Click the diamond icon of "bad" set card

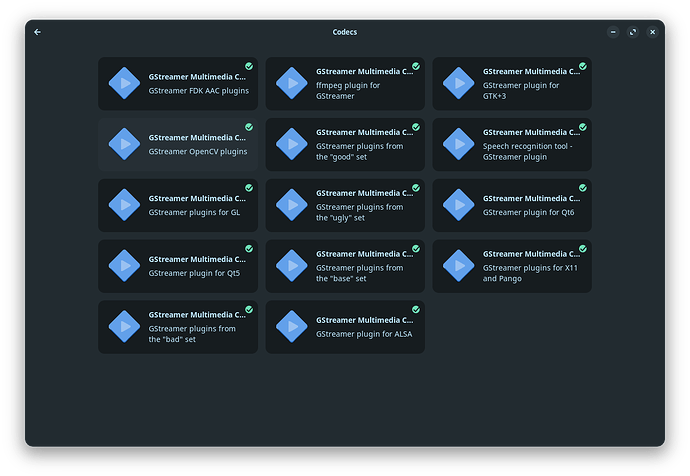[125, 326]
